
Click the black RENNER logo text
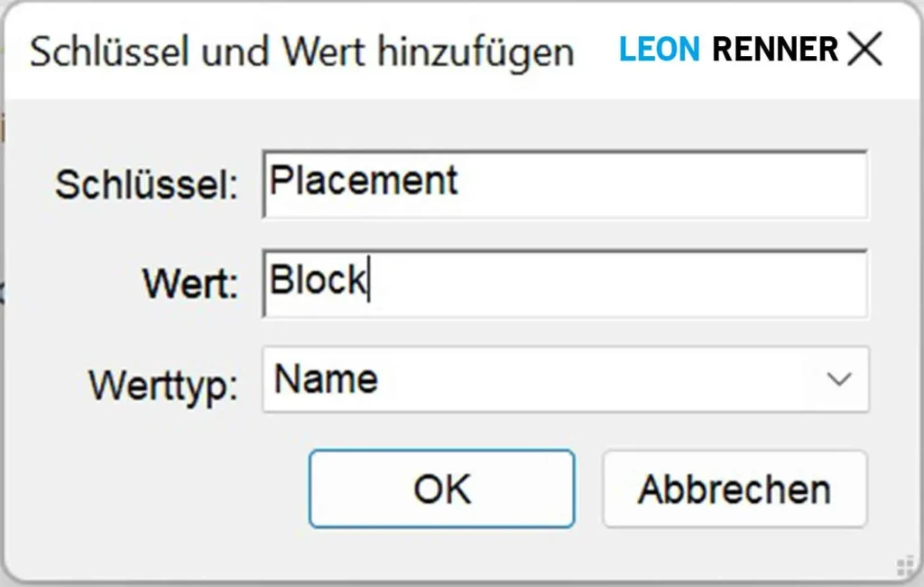pyautogui.click(x=775, y=50)
